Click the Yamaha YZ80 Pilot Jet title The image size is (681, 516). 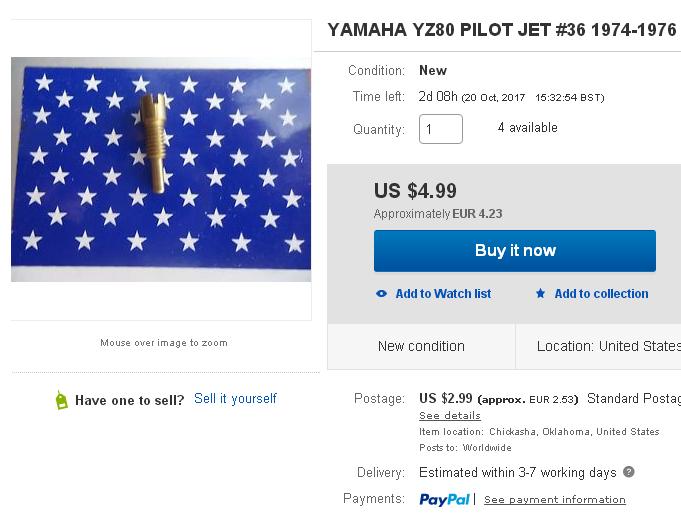tap(502, 30)
